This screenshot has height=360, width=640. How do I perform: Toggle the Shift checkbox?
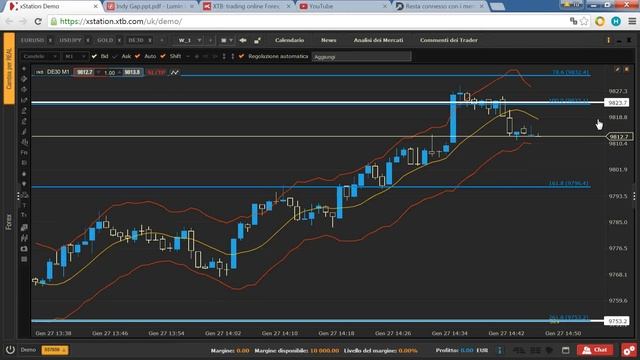click(x=163, y=56)
